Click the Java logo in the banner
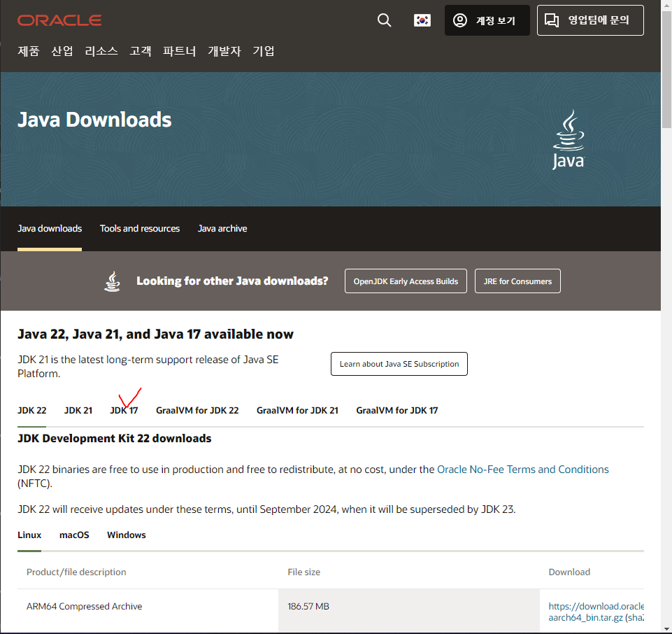Image resolution: width=672 pixels, height=634 pixels. tap(569, 139)
